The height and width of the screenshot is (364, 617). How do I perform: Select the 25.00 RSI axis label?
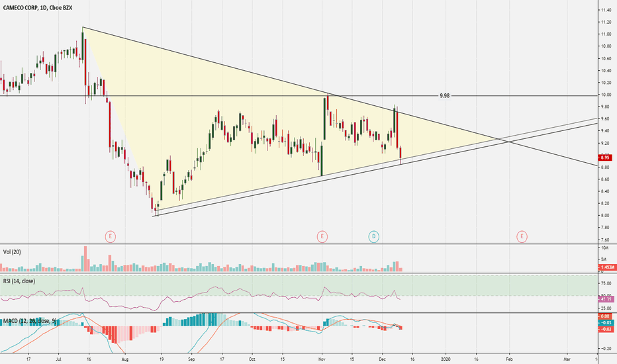pos(606,308)
